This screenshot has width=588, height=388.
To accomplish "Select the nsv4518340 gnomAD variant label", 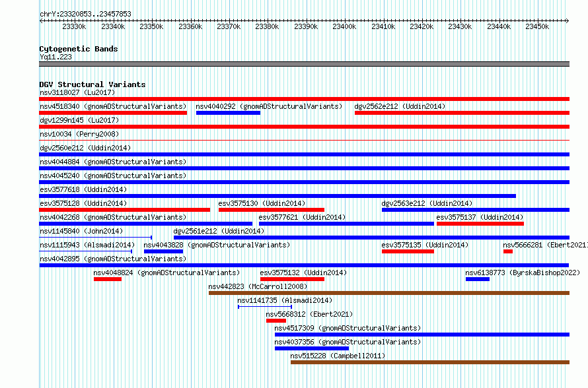I will point(113,106).
